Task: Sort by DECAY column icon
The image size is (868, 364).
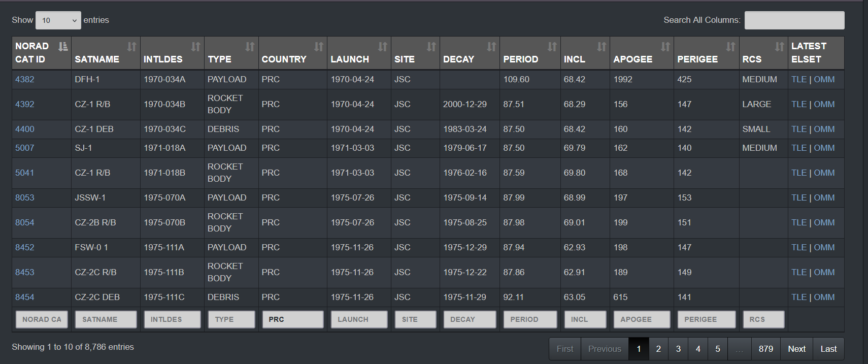Action: [x=491, y=47]
